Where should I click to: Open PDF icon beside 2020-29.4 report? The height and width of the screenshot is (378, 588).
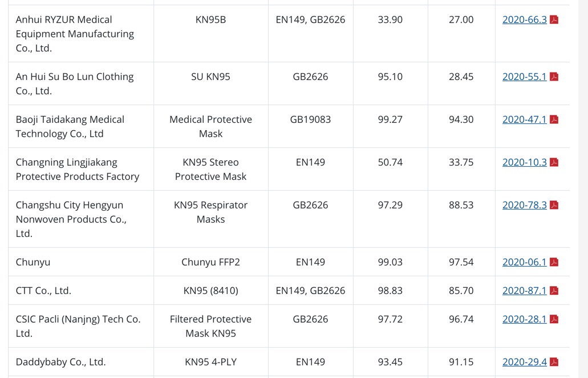tap(554, 362)
